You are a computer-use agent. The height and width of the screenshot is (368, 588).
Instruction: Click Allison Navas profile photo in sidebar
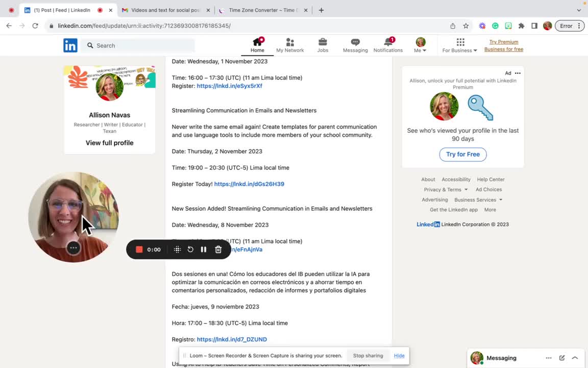pos(110,87)
